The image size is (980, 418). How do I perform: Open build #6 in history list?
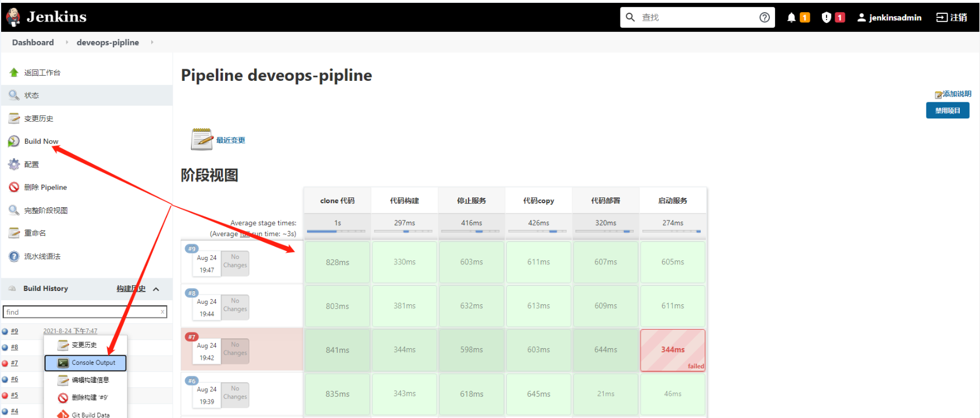[14, 379]
